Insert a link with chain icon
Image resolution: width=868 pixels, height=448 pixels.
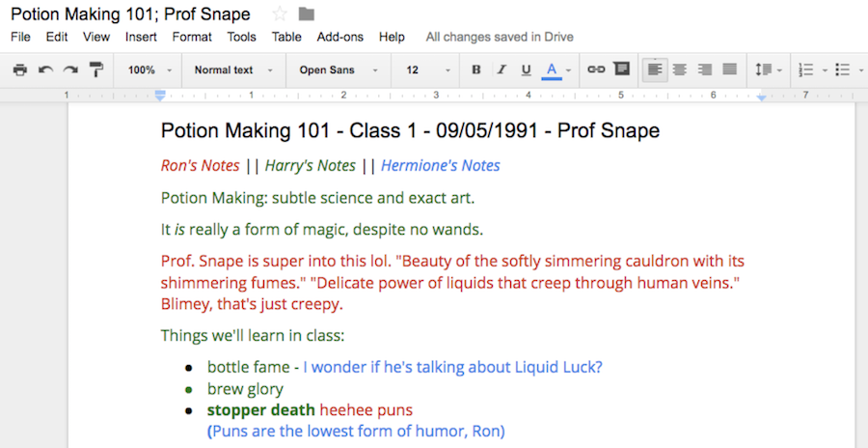coord(596,70)
